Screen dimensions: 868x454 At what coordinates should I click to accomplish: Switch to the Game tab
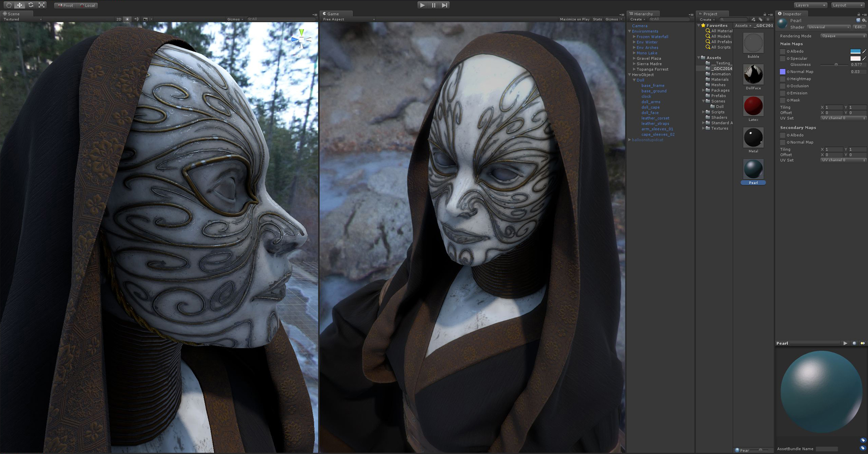coord(333,14)
